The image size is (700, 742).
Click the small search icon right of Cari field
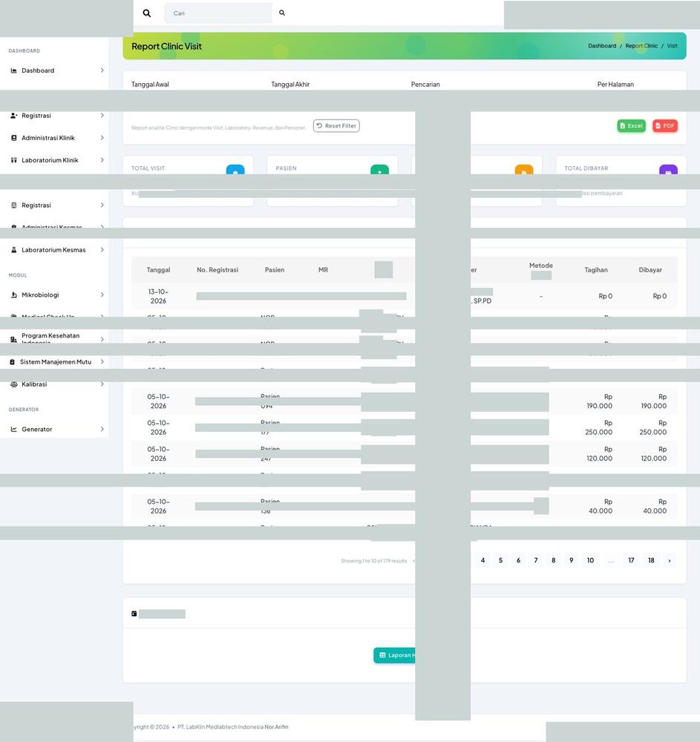point(282,13)
